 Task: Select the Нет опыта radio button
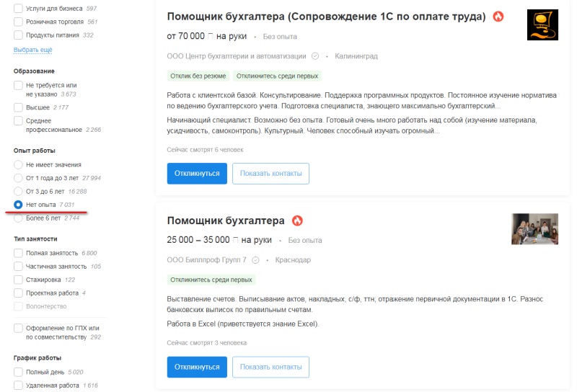point(18,205)
